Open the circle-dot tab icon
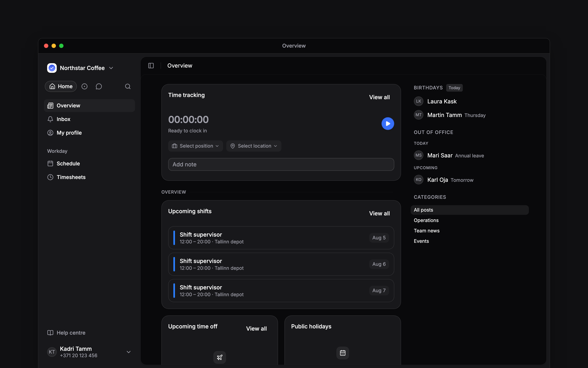 (x=84, y=86)
